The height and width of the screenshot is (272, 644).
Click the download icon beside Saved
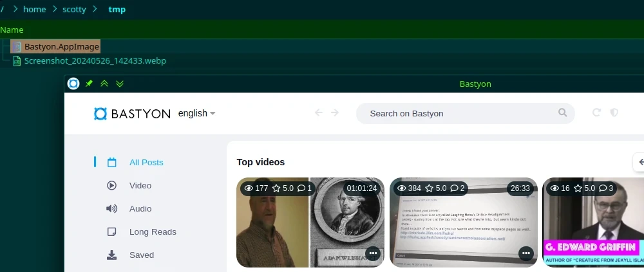(111, 255)
